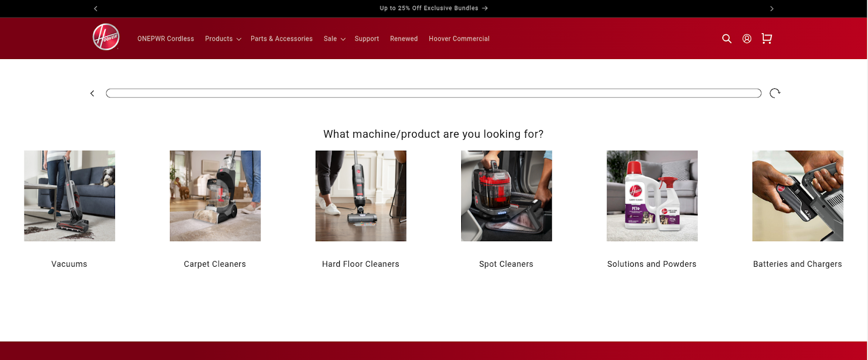Image resolution: width=868 pixels, height=360 pixels.
Task: Pick the Spot Cleaners image
Action: click(506, 196)
